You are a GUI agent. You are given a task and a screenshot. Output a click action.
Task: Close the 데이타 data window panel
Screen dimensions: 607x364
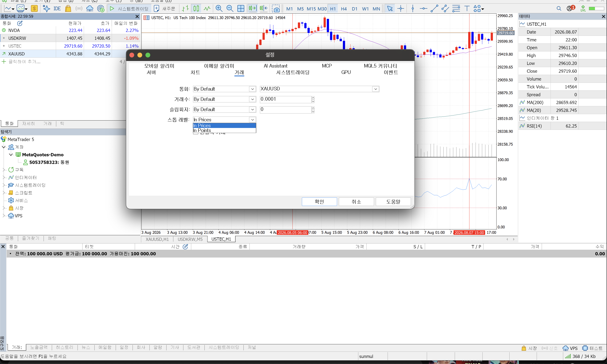click(x=603, y=16)
